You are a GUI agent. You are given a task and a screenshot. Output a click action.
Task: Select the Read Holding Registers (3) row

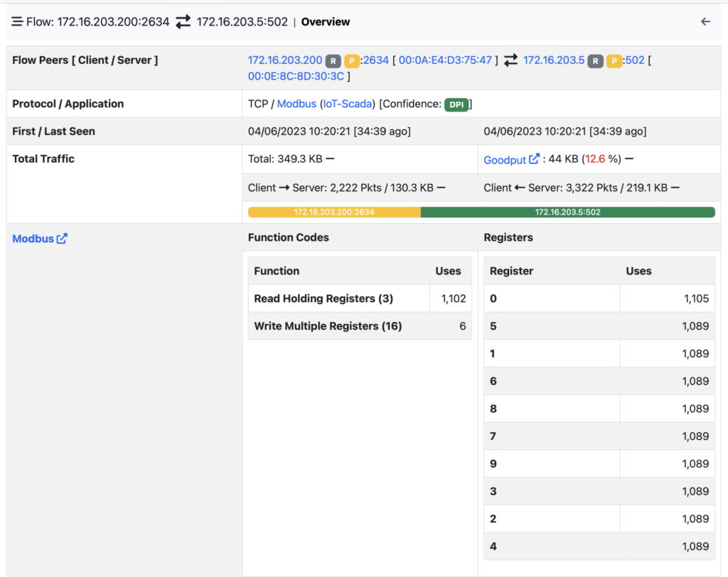click(x=360, y=298)
